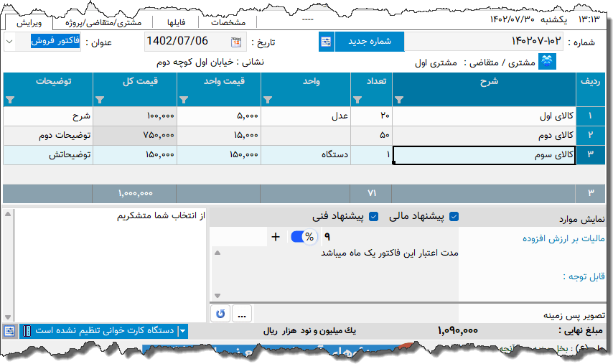
Task: Filter the تعداد column
Action: point(357,100)
